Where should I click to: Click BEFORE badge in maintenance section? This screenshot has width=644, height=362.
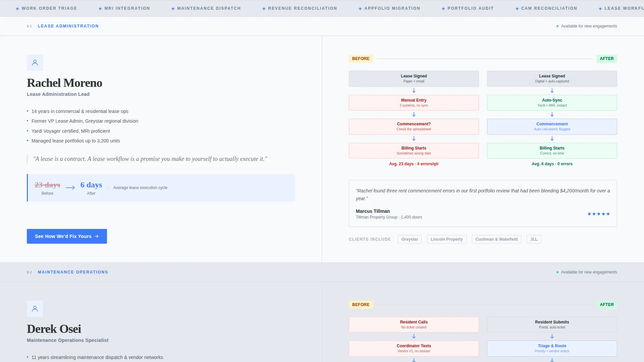pos(361,305)
